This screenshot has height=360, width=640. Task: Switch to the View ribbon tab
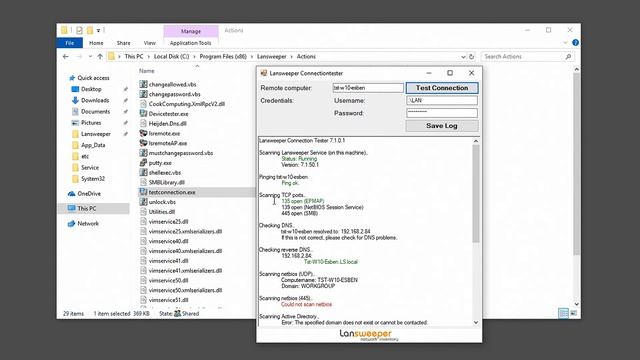pos(149,43)
